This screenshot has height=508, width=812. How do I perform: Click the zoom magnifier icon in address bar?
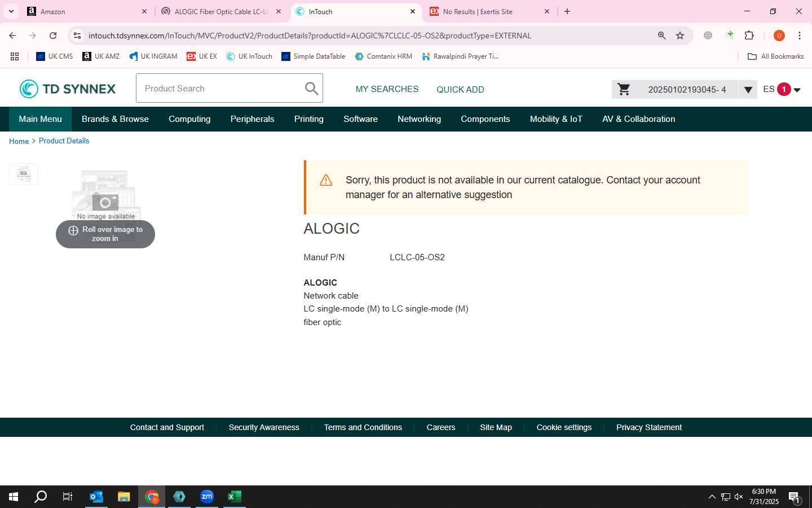click(x=662, y=36)
